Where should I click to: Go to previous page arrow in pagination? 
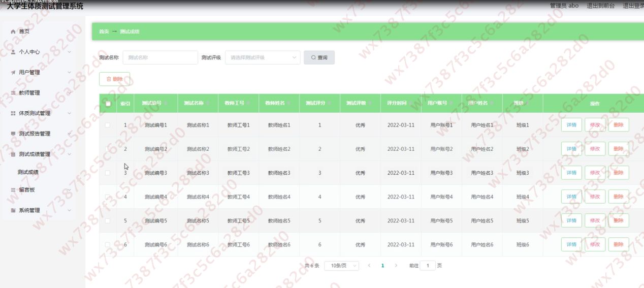pos(369,266)
